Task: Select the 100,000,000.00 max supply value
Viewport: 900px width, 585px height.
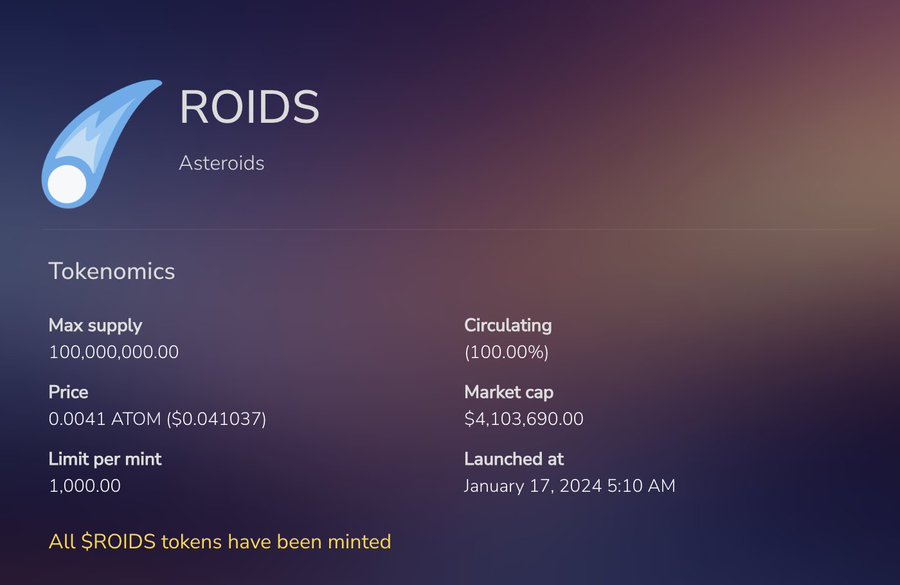Action: (x=113, y=352)
